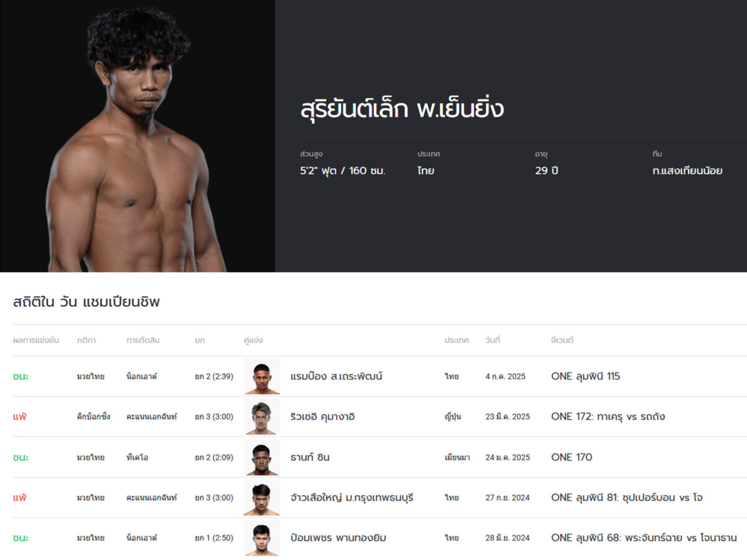This screenshot has width=747, height=560.
Task: Open จ้าวเสือใหญ่ ม.กรุงเทพธนบุรี opponent thumbnail
Action: pyautogui.click(x=261, y=498)
